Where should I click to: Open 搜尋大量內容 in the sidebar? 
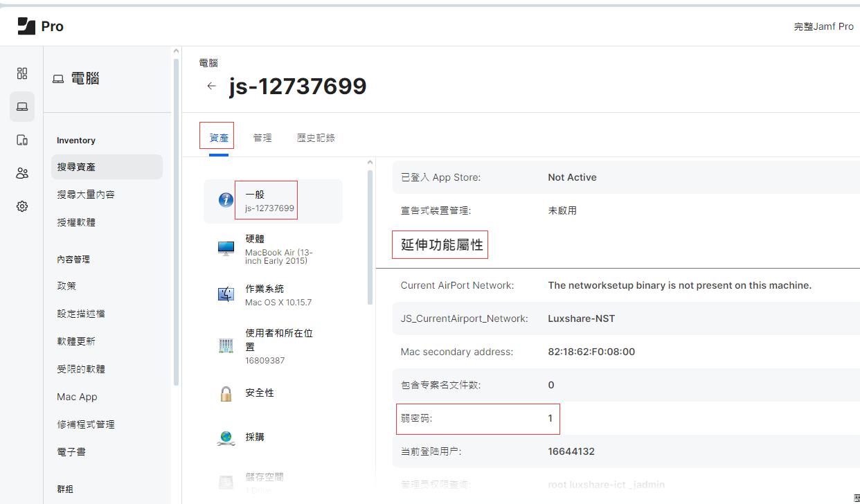tap(86, 195)
